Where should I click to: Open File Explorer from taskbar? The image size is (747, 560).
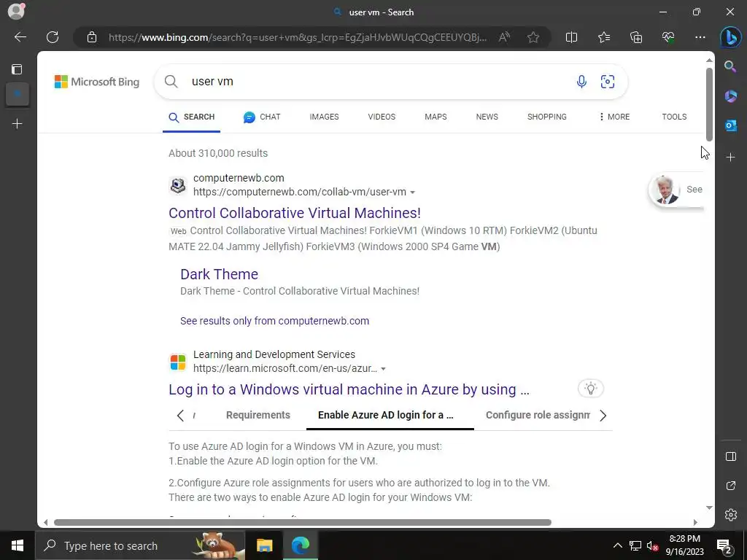264,545
